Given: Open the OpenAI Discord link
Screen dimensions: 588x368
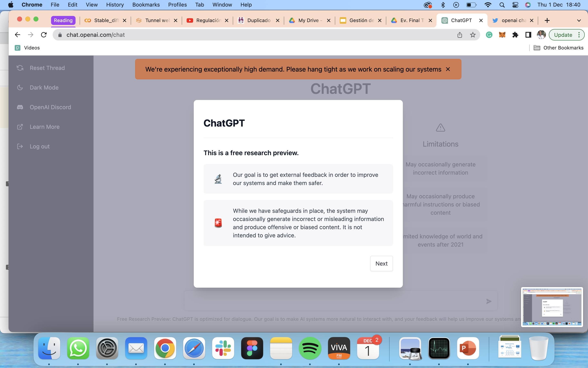Looking at the screenshot, I should 44,107.
